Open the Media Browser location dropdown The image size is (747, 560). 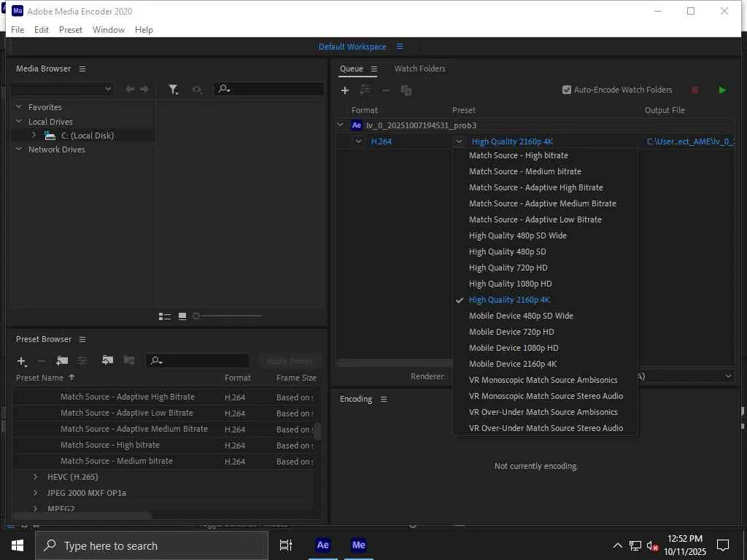coord(62,89)
